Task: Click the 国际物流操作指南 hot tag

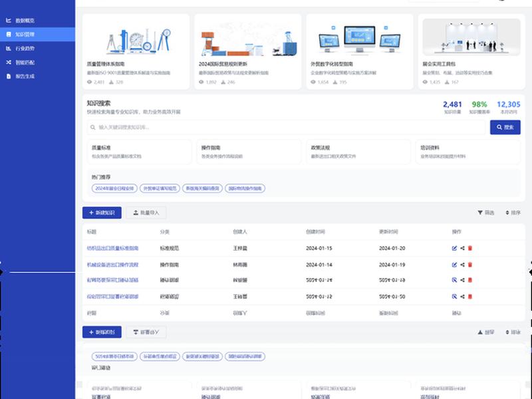Action: point(245,188)
